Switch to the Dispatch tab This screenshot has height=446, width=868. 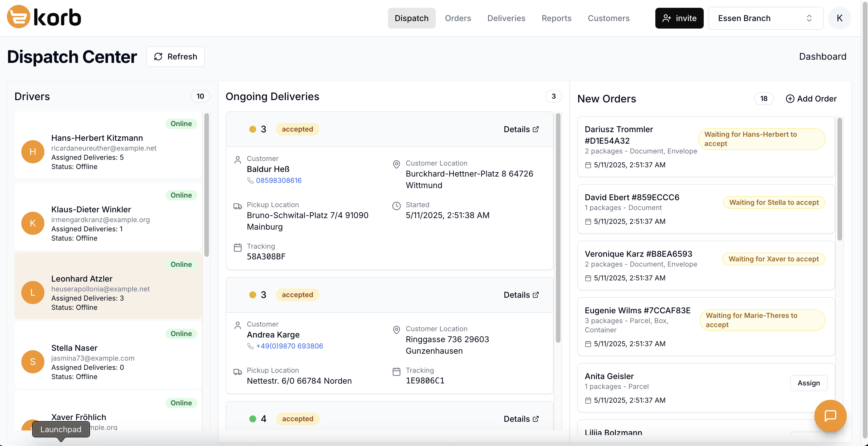(x=412, y=18)
